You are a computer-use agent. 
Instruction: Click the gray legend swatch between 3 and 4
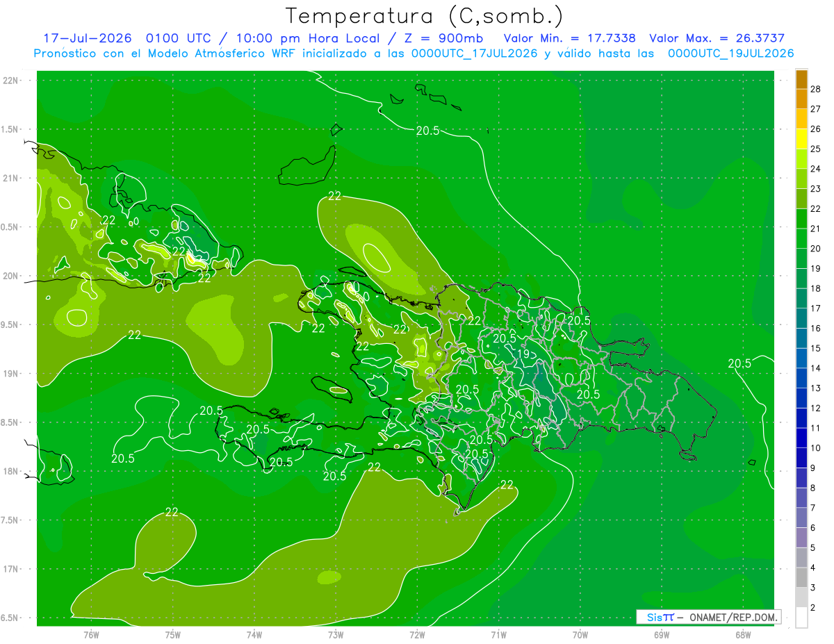coord(801,578)
